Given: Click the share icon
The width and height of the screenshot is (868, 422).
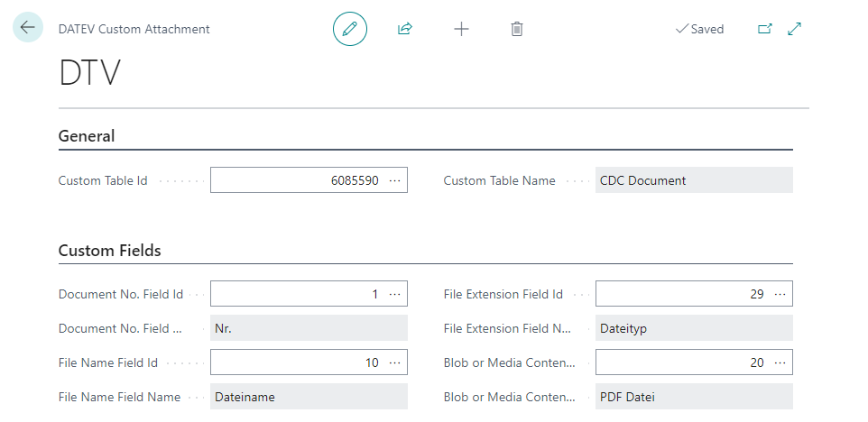Looking at the screenshot, I should pyautogui.click(x=405, y=29).
